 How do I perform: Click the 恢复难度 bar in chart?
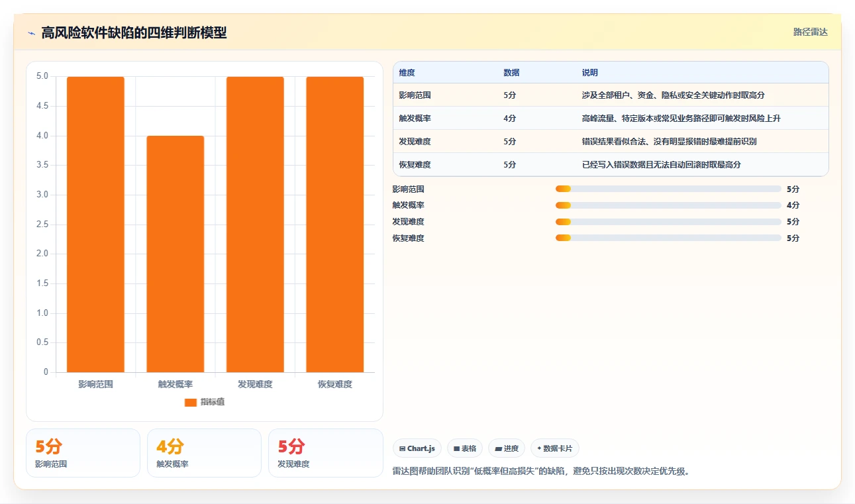pyautogui.click(x=334, y=224)
